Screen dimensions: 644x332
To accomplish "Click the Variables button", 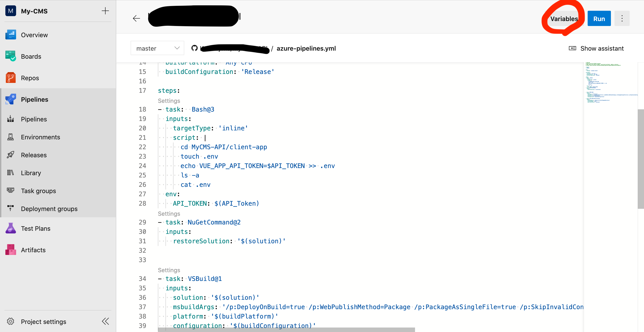I will pos(564,19).
